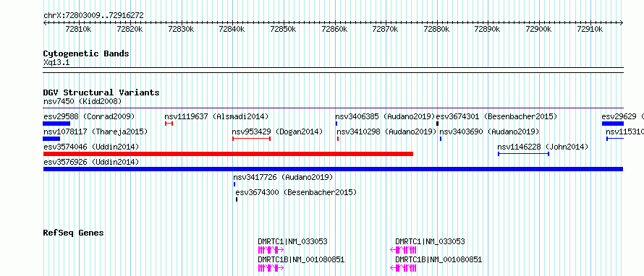
Task: Click the nsv953429 (Dogan2014) label
Action: [x=277, y=131]
